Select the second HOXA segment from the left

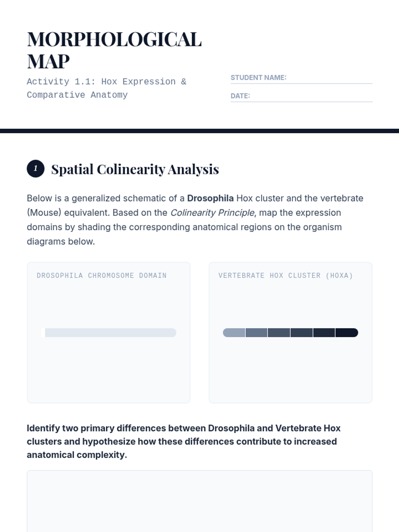pyautogui.click(x=256, y=332)
